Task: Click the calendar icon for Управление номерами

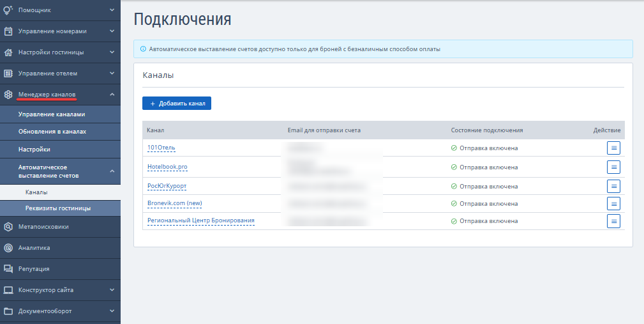Action: pos(8,31)
